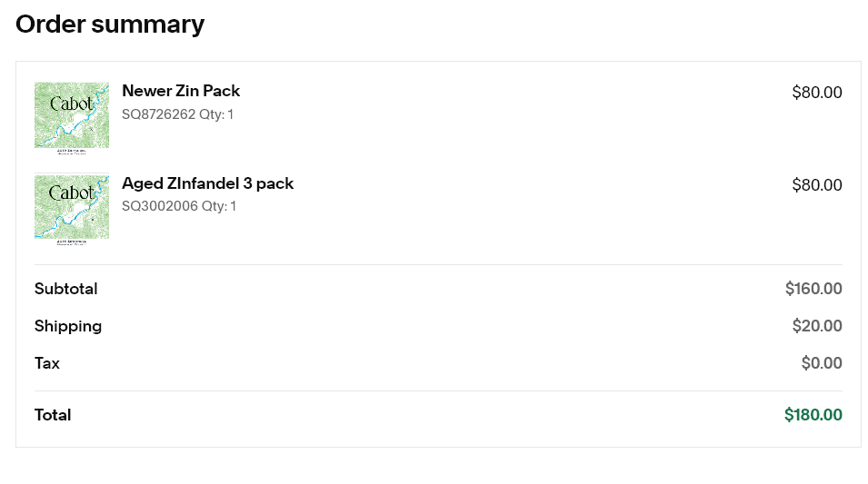Click the Cabot logo on second item
The image size is (868, 484).
[72, 193]
